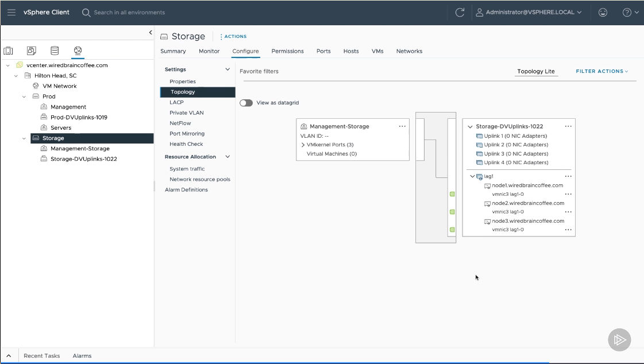644x364 pixels.
Task: Collapse the lag1 group
Action: point(472,177)
